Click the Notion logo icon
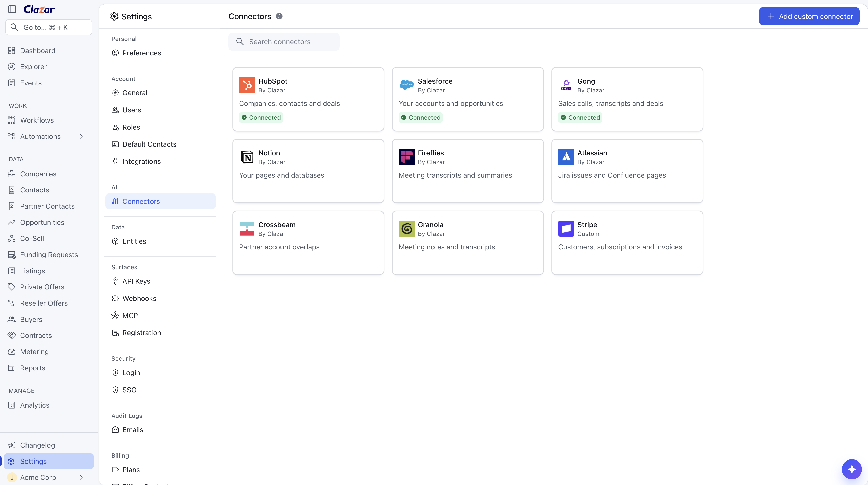 click(x=247, y=157)
